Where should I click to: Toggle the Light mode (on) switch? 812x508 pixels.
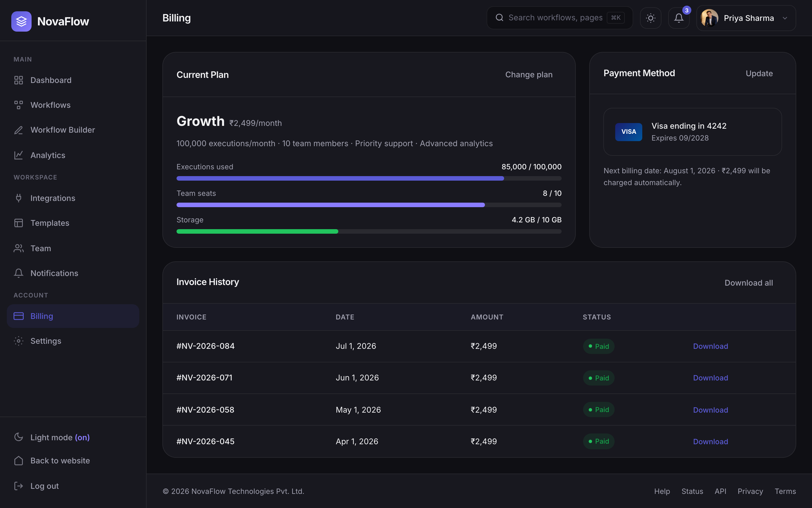pos(73,437)
